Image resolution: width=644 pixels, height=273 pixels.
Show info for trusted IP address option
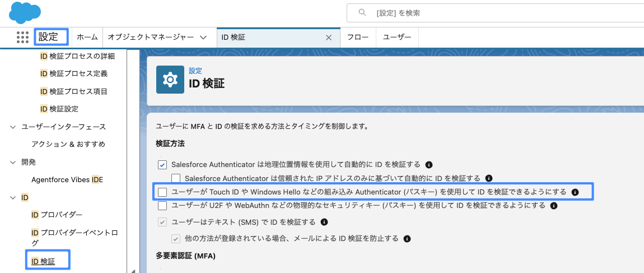(489, 178)
